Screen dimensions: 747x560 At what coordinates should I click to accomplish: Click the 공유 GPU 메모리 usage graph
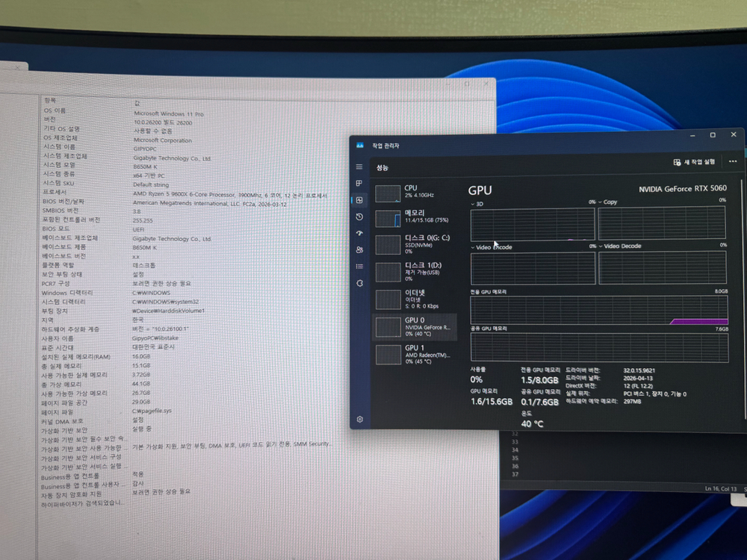pos(599,348)
